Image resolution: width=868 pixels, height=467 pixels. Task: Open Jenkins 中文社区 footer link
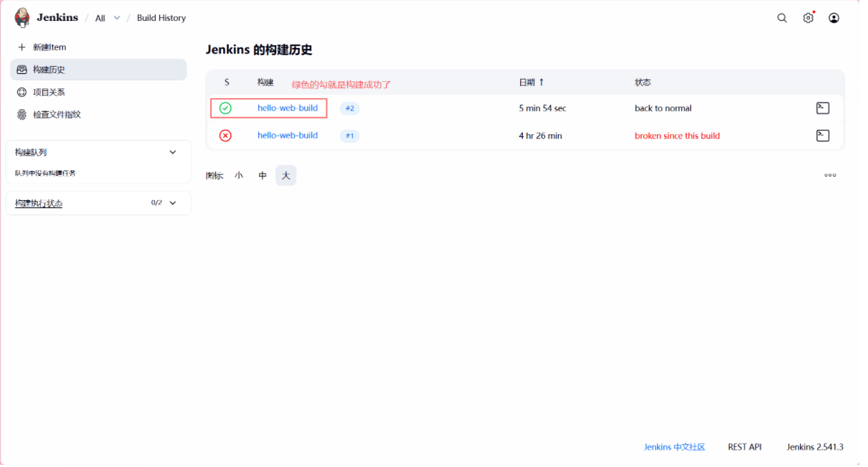pyautogui.click(x=674, y=447)
